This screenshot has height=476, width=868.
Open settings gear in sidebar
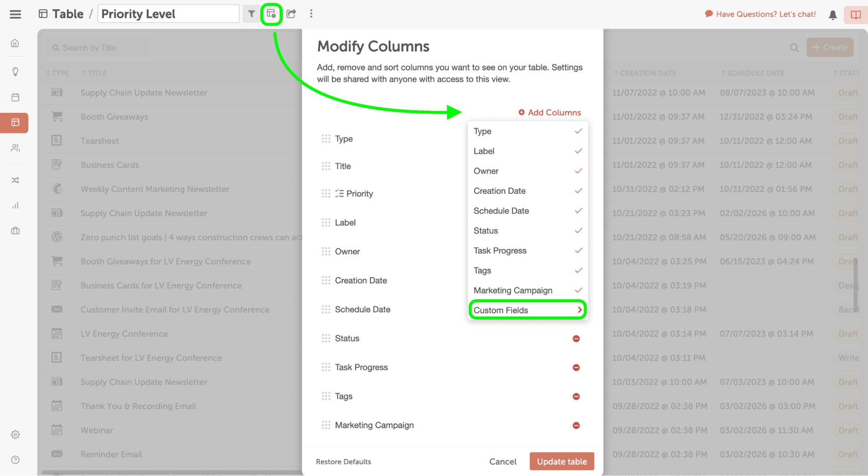point(15,435)
